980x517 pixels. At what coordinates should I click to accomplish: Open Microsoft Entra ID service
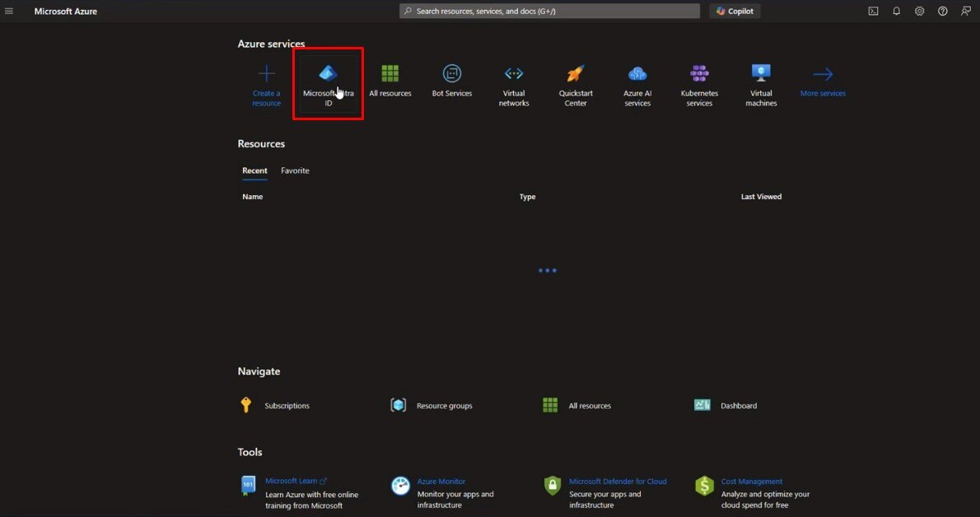328,85
